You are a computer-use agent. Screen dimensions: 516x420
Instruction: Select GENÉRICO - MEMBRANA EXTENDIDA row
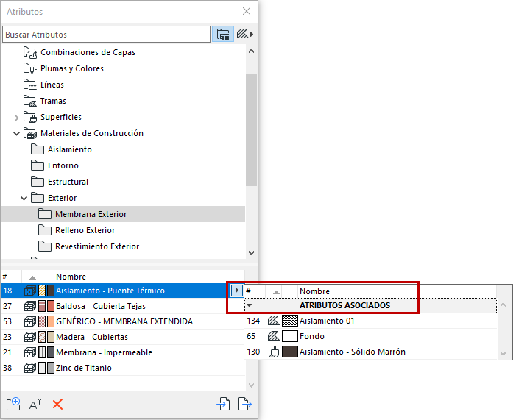[123, 321]
